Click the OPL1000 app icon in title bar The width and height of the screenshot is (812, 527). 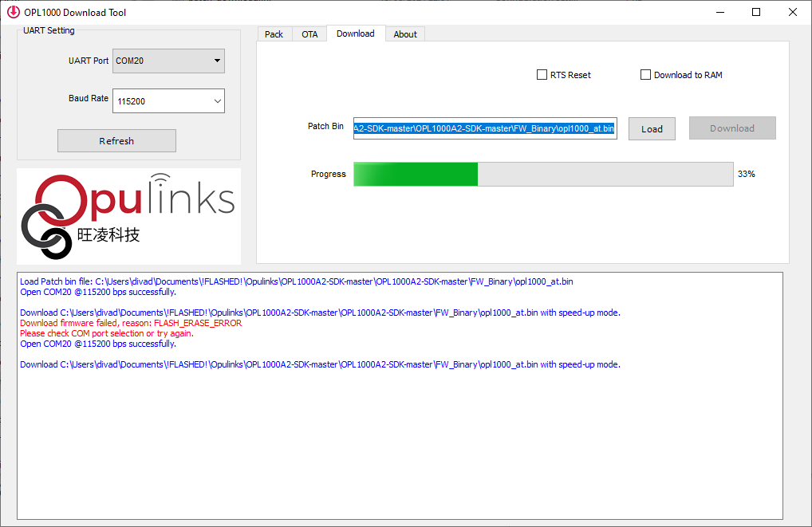coord(13,12)
